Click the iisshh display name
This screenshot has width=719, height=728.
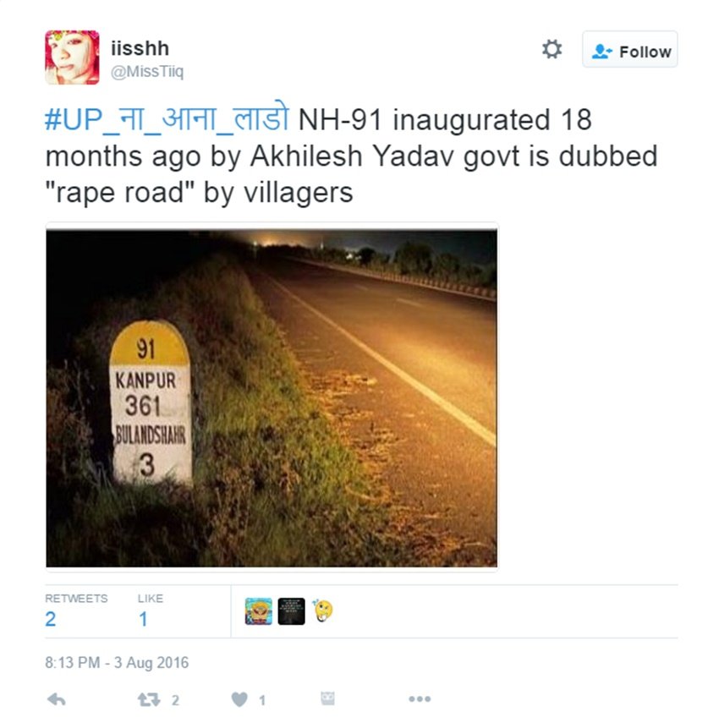140,48
